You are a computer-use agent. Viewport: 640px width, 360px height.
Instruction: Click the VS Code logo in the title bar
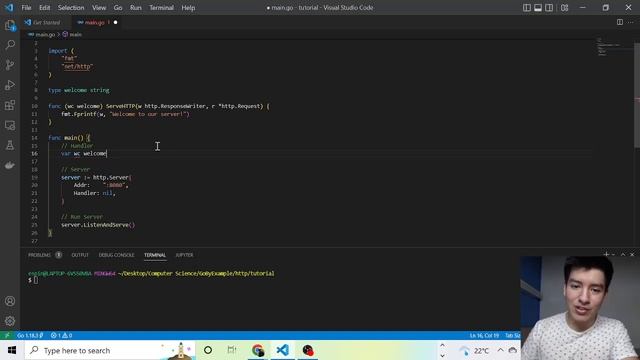pos(9,7)
